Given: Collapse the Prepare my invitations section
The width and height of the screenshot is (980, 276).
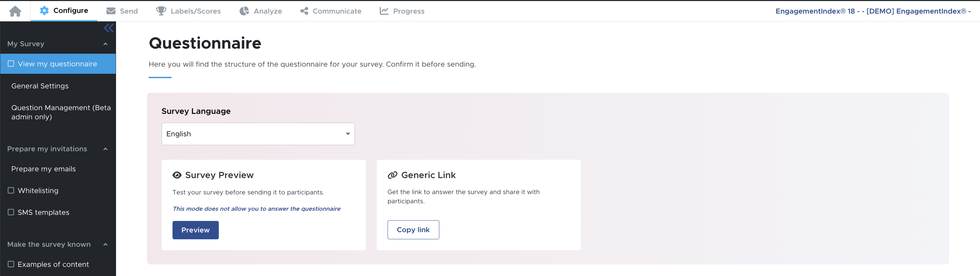Looking at the screenshot, I should (x=105, y=149).
